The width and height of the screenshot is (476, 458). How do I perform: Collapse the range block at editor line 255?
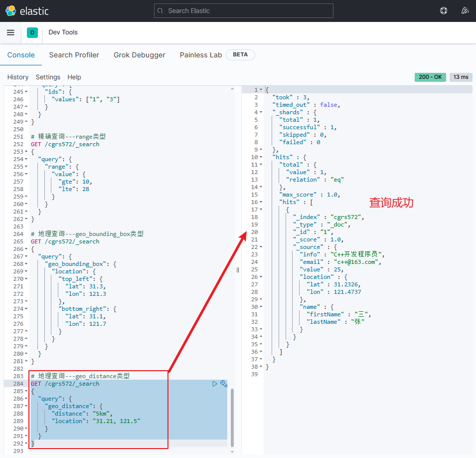tap(26, 167)
